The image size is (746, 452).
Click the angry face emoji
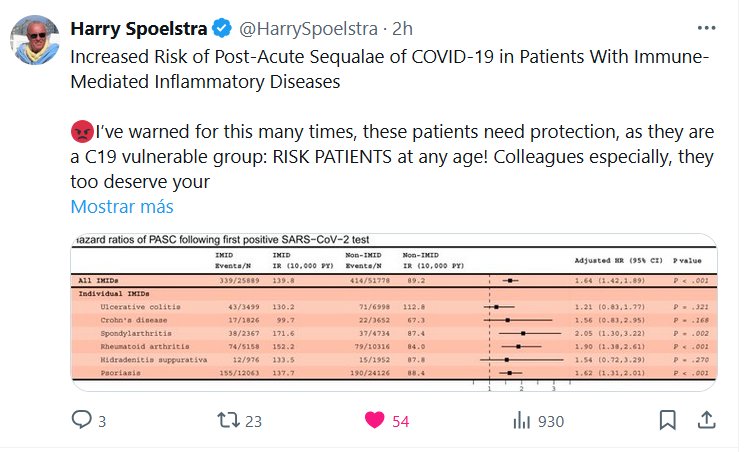(81, 131)
